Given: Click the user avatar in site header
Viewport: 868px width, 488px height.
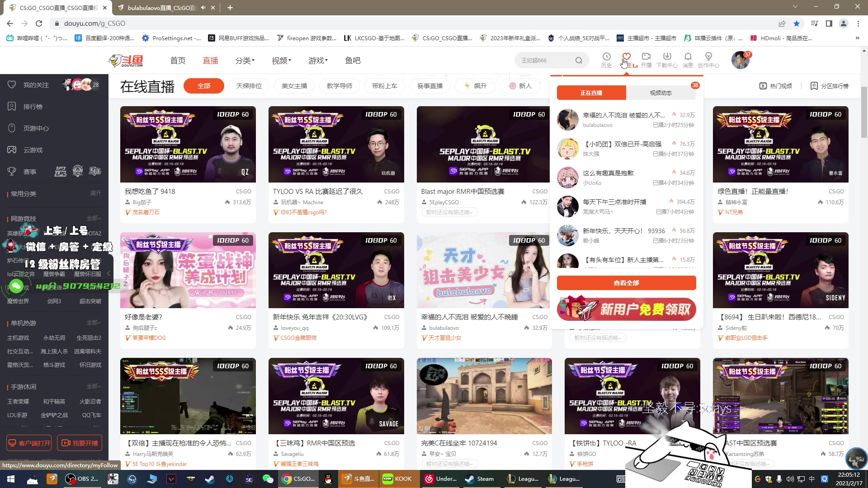Looking at the screenshot, I should coord(740,60).
